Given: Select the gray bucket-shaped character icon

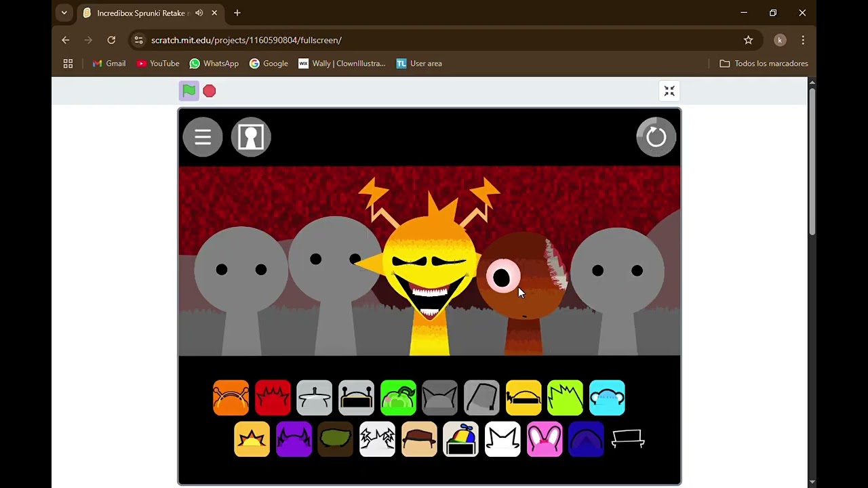Looking at the screenshot, I should point(481,398).
